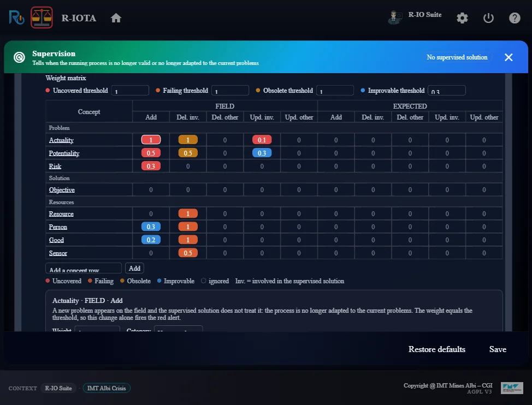Click the R-IO Suite context chip
The image size is (532, 405).
(58, 388)
